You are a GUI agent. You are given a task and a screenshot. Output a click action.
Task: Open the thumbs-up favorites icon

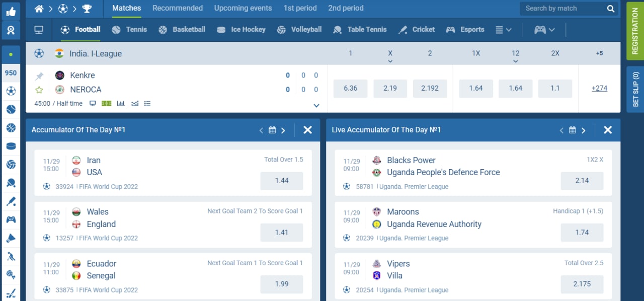pos(11,11)
